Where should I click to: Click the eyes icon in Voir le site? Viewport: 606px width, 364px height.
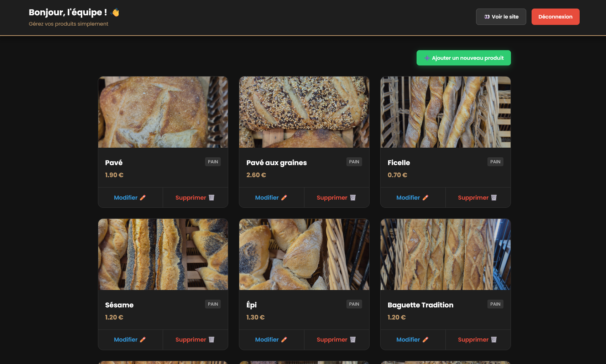(487, 17)
